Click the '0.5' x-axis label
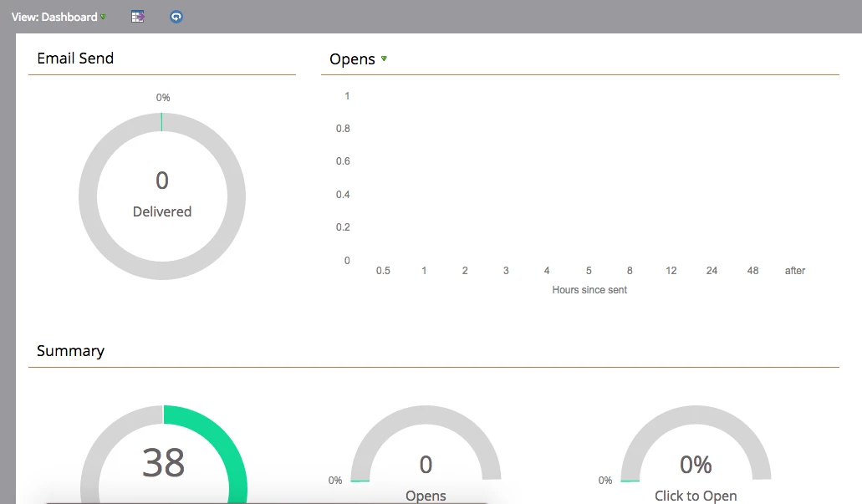The height and width of the screenshot is (504, 862). click(x=383, y=271)
